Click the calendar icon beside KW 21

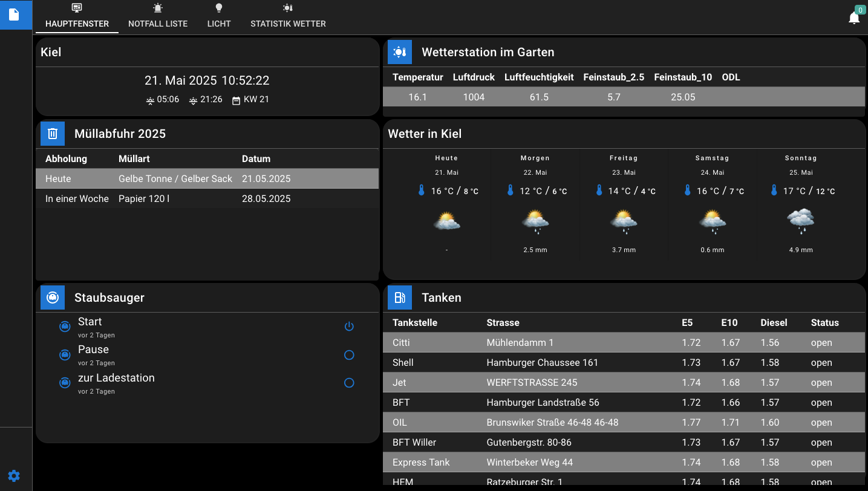tap(236, 100)
